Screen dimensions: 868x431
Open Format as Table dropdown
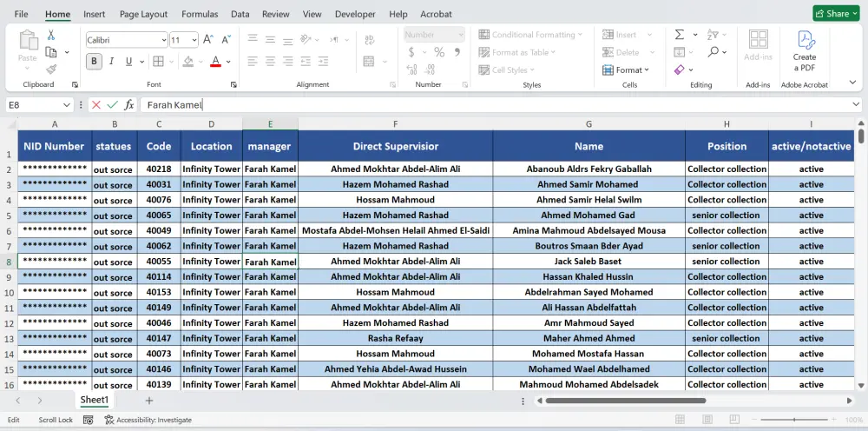[x=517, y=52]
